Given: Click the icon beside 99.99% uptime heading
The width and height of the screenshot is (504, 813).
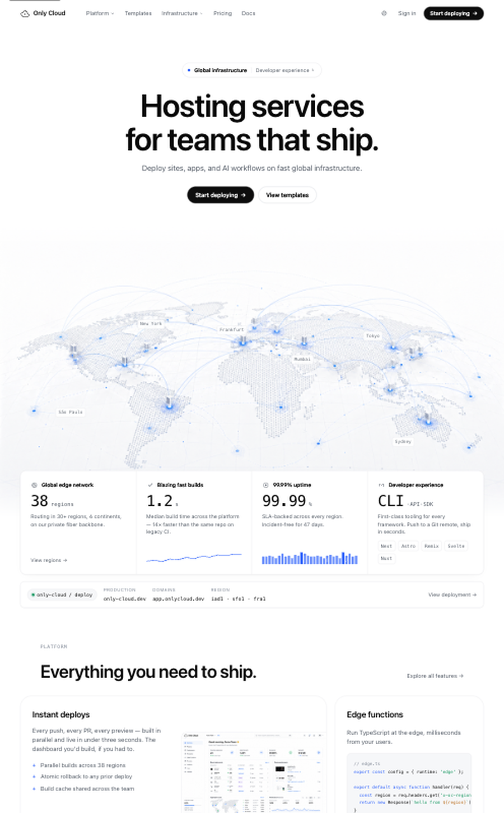Looking at the screenshot, I should [x=265, y=485].
